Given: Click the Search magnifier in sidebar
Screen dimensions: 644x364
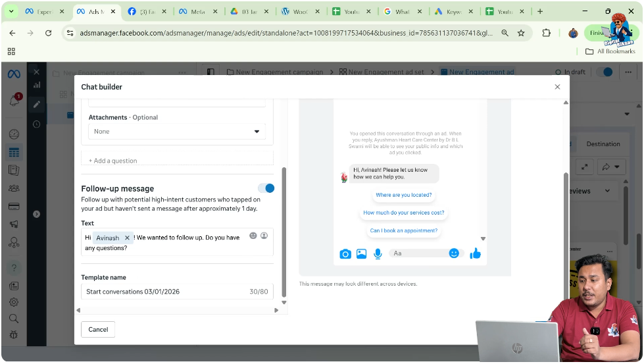Looking at the screenshot, I should [x=14, y=319].
